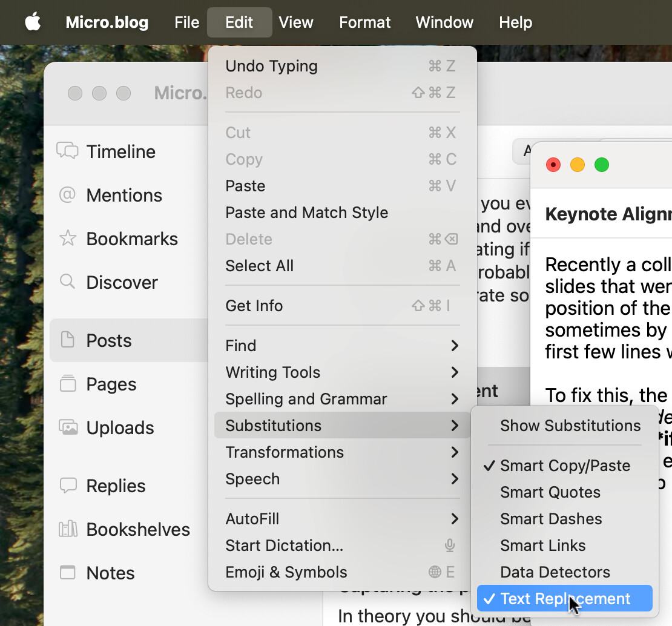
Task: Choose Select All
Action: [343, 266]
